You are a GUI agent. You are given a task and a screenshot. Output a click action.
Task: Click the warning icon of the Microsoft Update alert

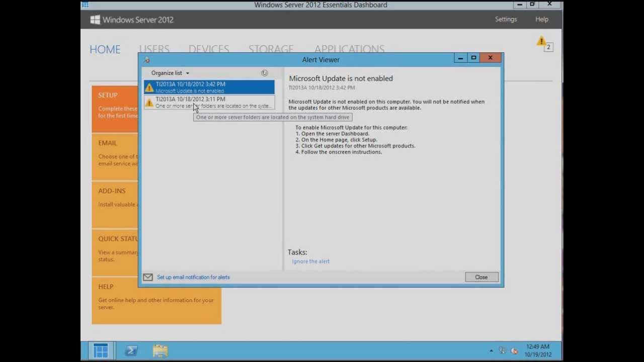(149, 87)
